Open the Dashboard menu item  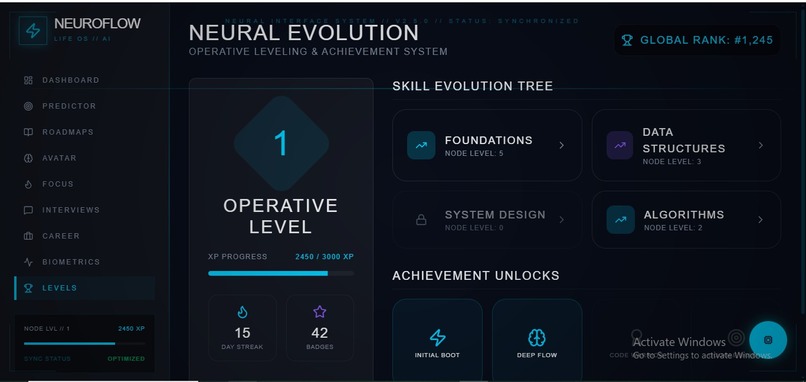point(85,80)
